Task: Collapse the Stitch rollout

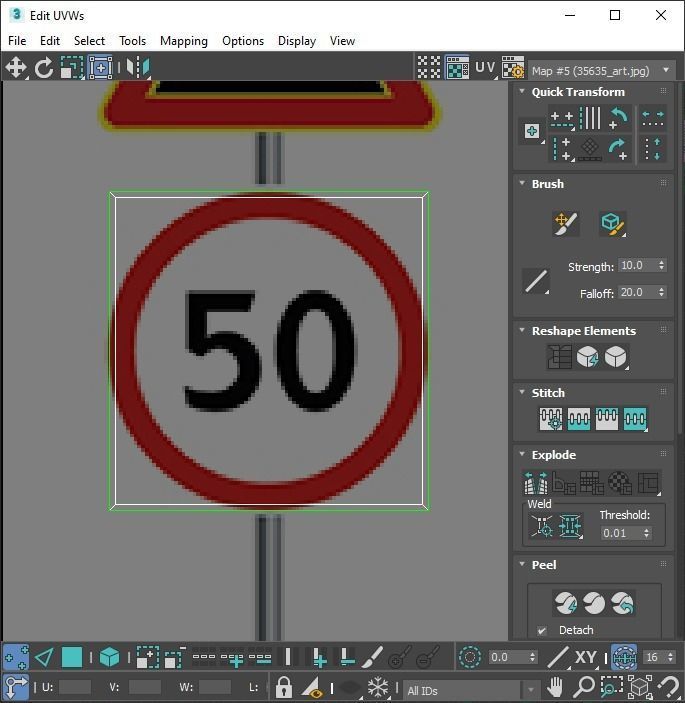Action: click(x=522, y=392)
